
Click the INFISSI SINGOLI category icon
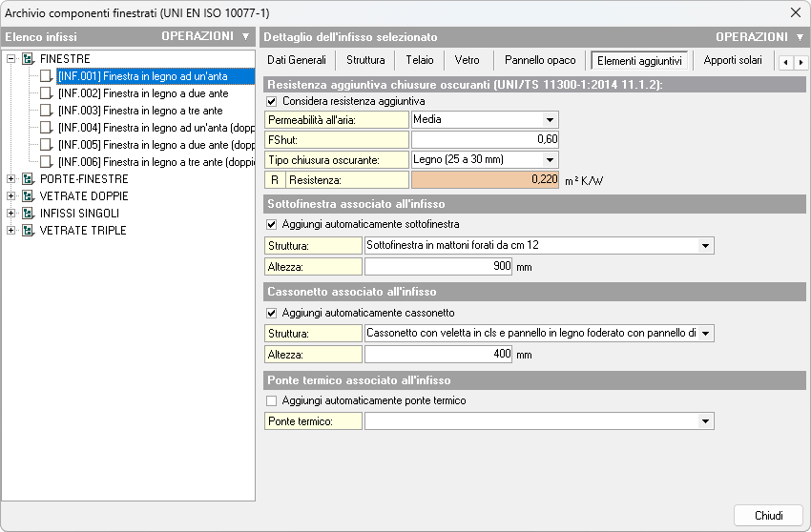tap(28, 214)
